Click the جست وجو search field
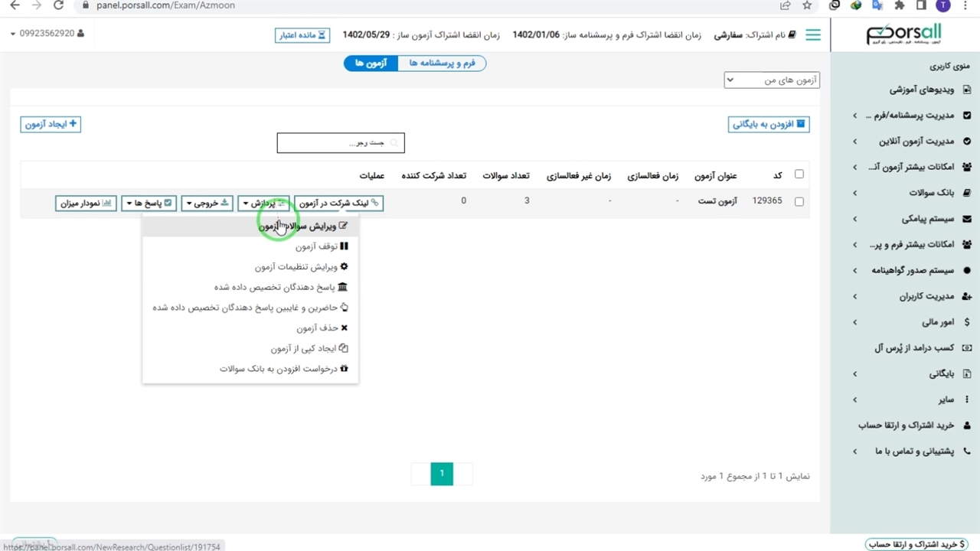The height and width of the screenshot is (551, 980). coord(341,143)
